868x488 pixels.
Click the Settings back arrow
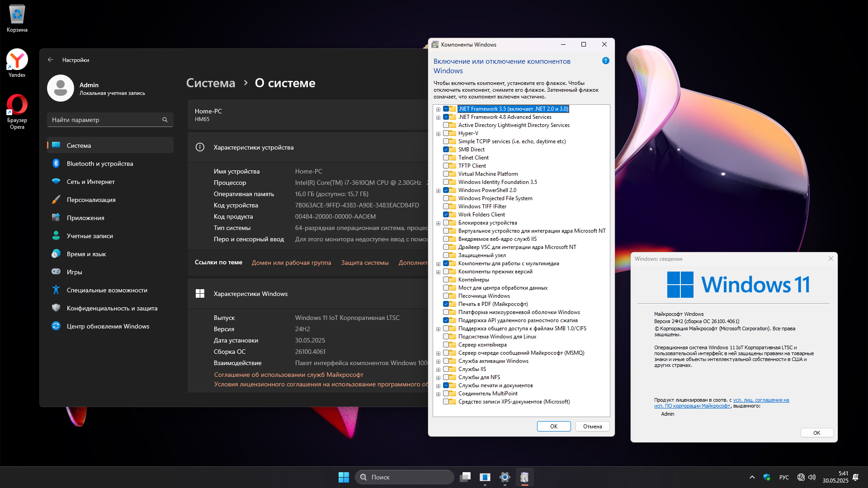[x=51, y=60]
